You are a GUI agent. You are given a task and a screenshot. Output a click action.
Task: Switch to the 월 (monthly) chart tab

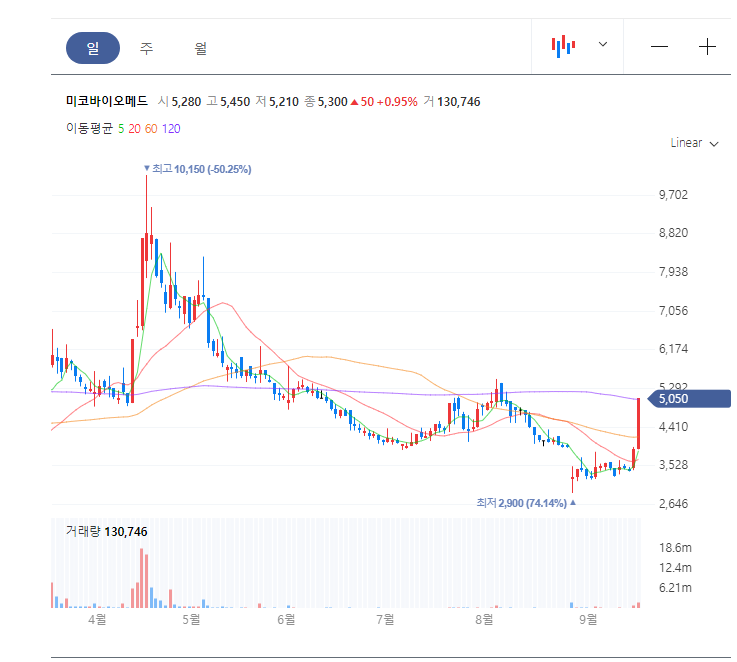pyautogui.click(x=201, y=48)
